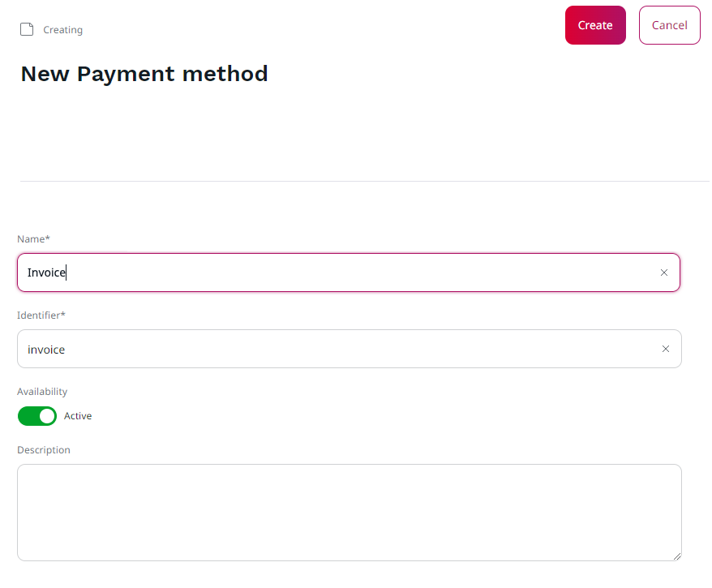Click the resize grip on the Description box
The width and height of the screenshot is (712, 588).
[x=677, y=556]
